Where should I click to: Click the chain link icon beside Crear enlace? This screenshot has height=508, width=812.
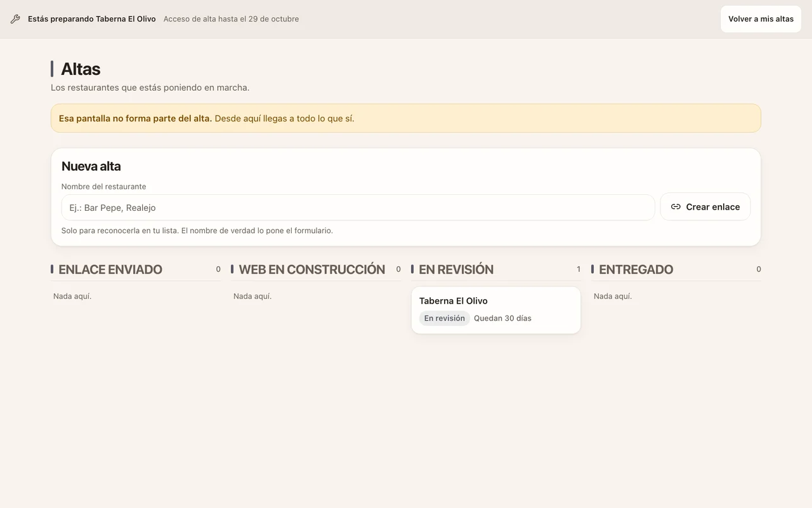[x=676, y=207]
